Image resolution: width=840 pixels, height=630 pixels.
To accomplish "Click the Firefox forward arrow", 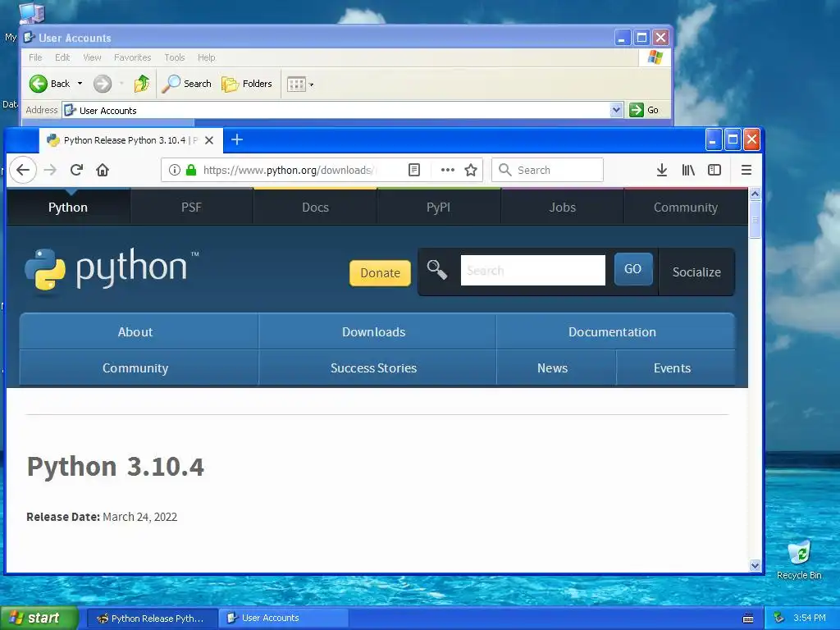I will [x=50, y=170].
